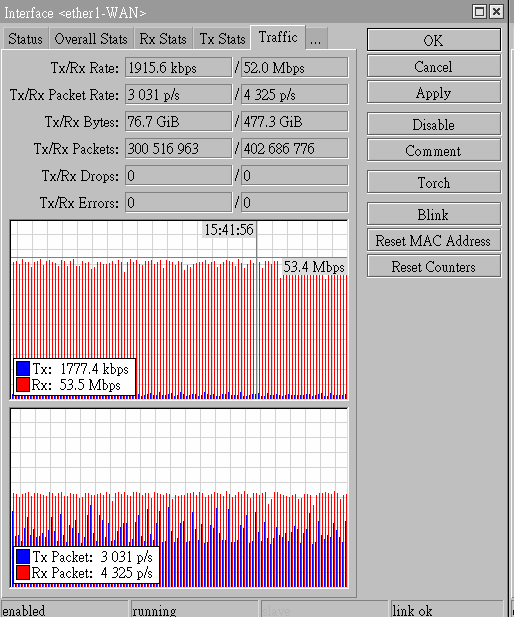Open the Rx Stats tab
This screenshot has width=514, height=617.
[x=163, y=39]
